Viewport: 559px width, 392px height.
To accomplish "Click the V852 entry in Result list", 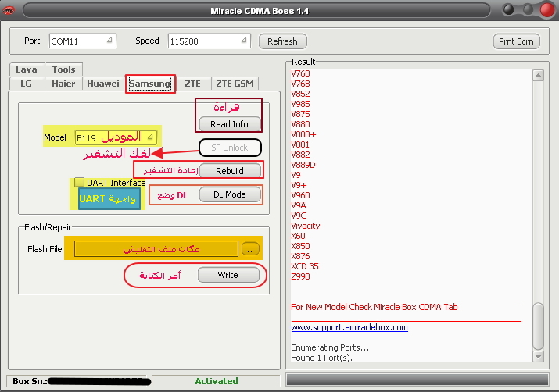I will point(300,94).
